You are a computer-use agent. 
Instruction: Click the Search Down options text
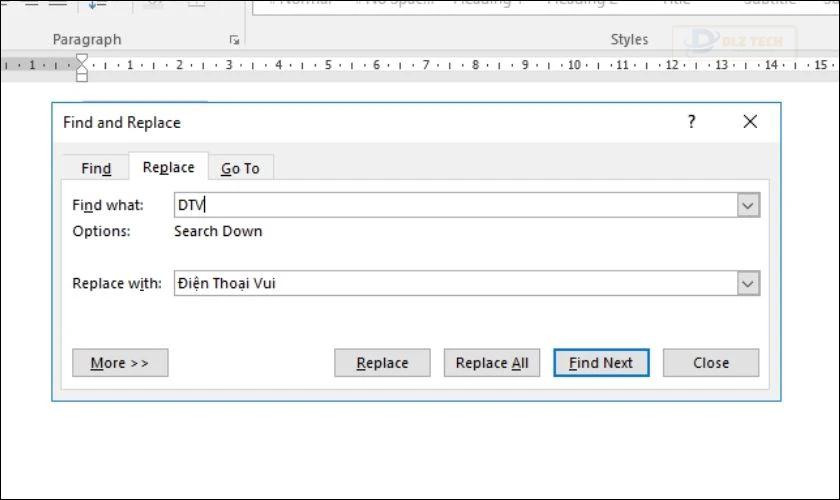point(218,231)
